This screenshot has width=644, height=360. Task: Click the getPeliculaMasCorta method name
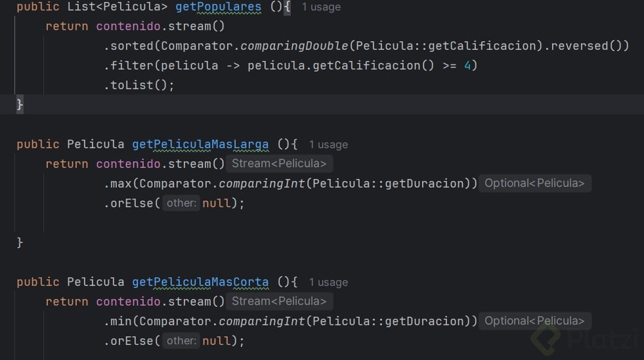200,282
